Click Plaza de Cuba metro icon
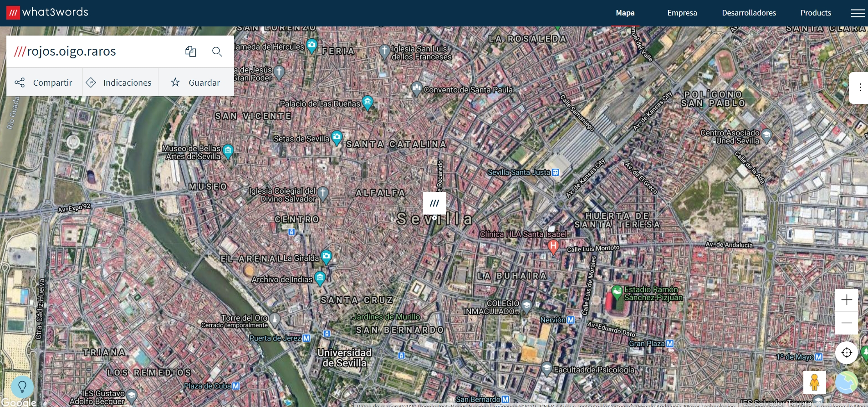The image size is (868, 407). click(236, 386)
